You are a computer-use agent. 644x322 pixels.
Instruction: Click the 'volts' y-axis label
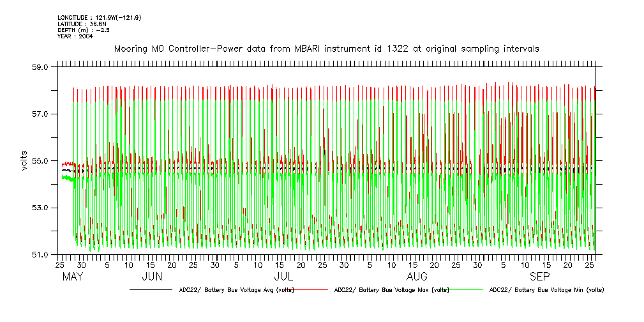24,160
